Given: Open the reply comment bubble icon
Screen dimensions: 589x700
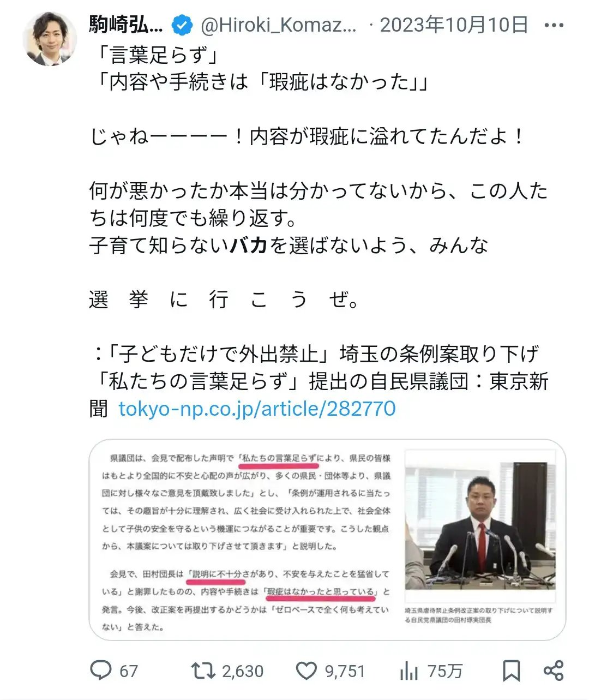Looking at the screenshot, I should (101, 671).
